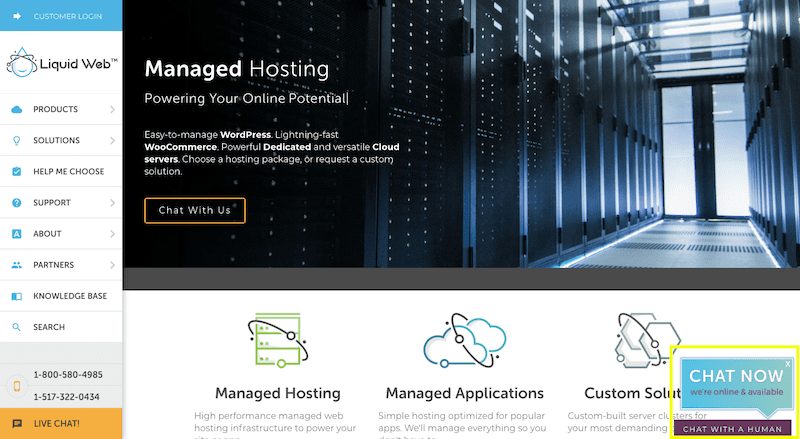Click the Customer Login arrow icon
The height and width of the screenshot is (439, 800).
click(17, 16)
